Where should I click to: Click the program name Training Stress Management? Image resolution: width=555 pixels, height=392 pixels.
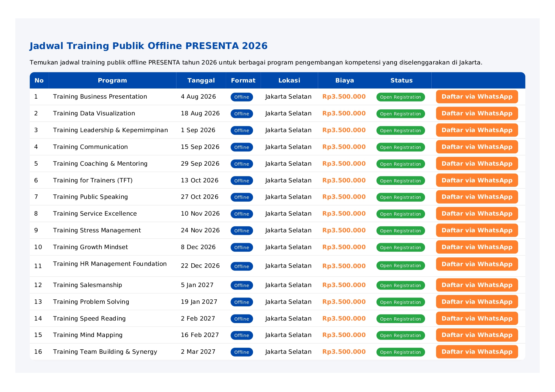click(97, 230)
